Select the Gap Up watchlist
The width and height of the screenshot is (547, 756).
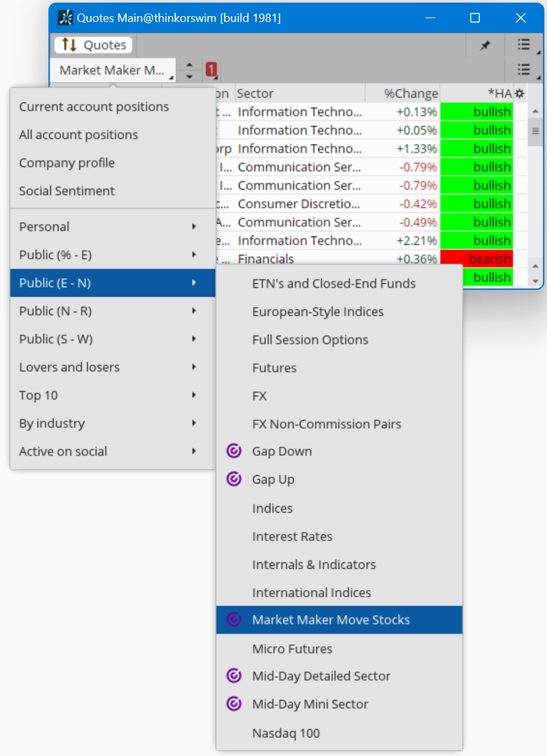(x=339, y=479)
